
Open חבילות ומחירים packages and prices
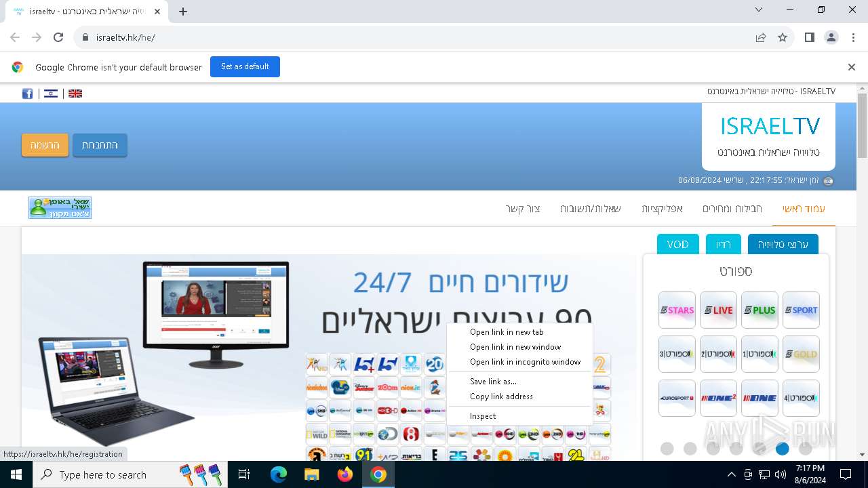[x=732, y=209]
